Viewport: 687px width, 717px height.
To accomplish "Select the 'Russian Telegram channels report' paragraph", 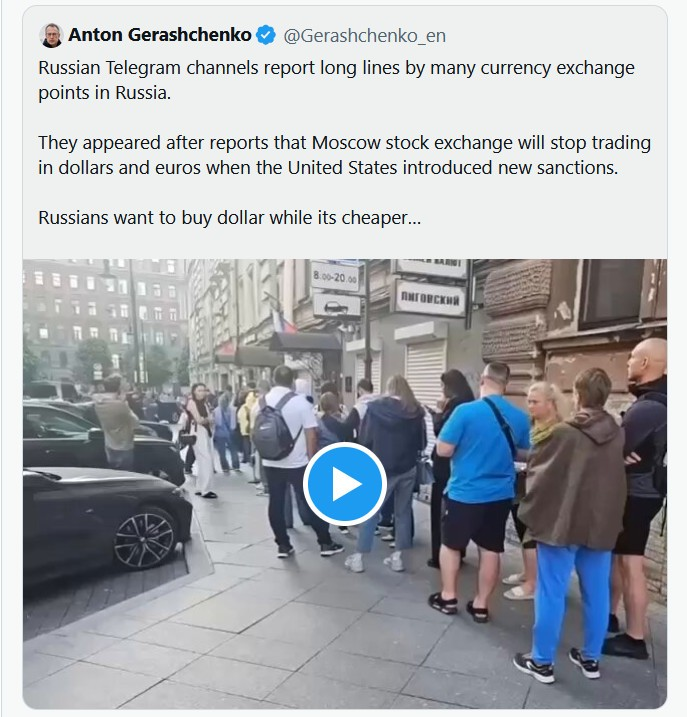I will [x=336, y=80].
